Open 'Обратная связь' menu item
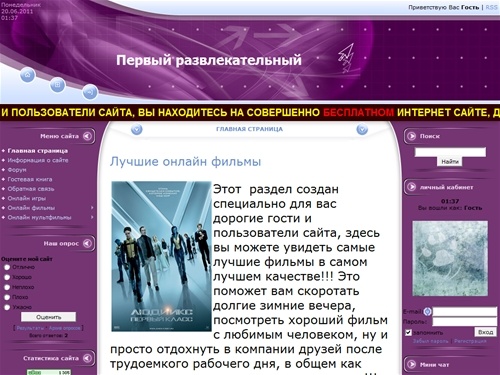The width and height of the screenshot is (500, 375). pos(31,189)
